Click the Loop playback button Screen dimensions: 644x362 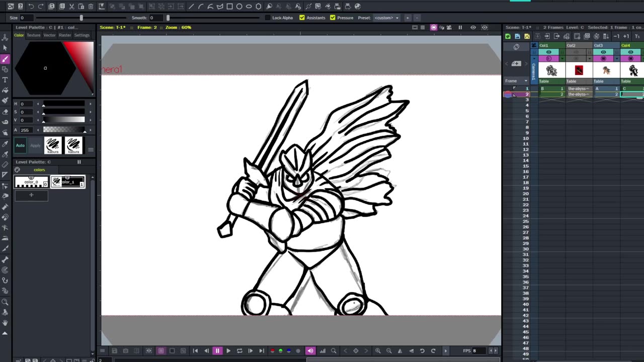tap(239, 351)
